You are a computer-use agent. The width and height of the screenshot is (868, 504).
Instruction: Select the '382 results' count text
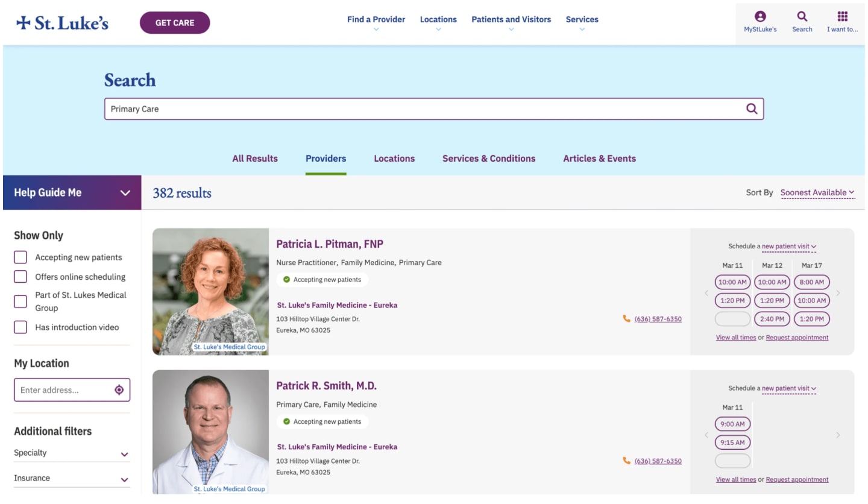182,193
